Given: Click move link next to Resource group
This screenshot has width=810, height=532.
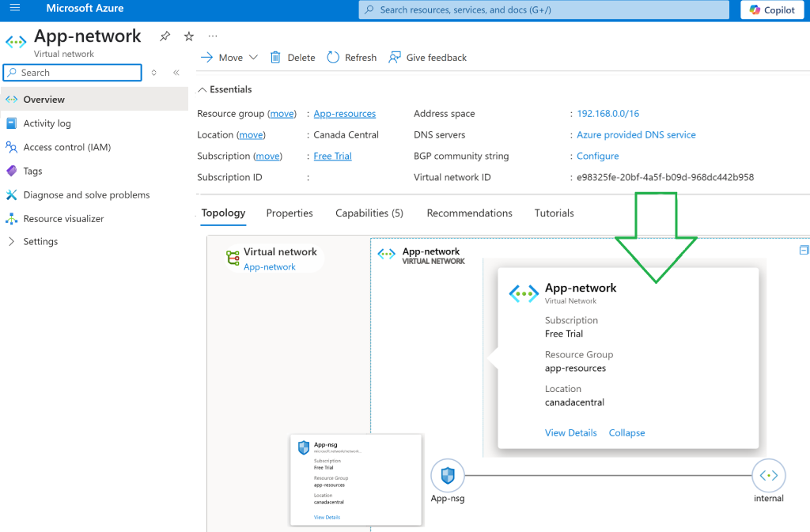Looking at the screenshot, I should [282, 114].
